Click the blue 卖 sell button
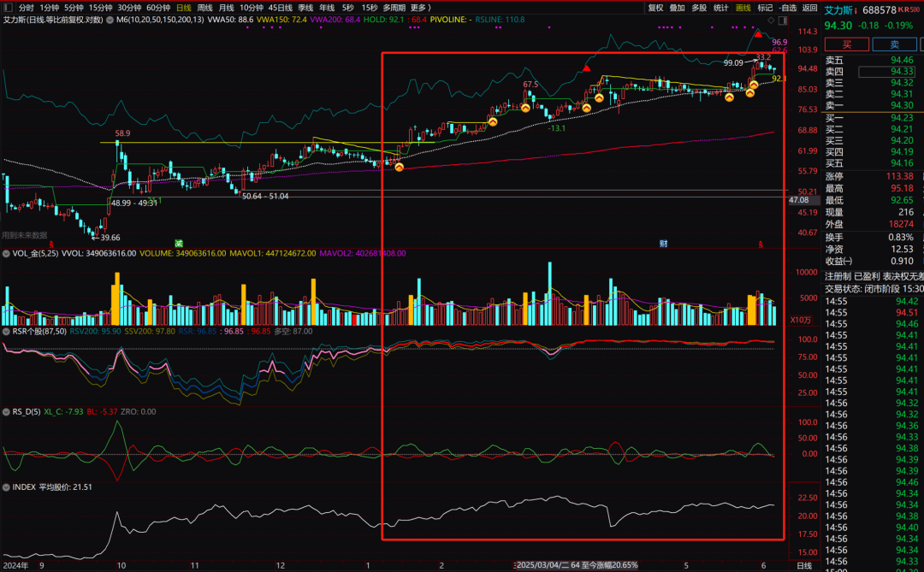Image resolution: width=924 pixels, height=572 pixels. 895,44
